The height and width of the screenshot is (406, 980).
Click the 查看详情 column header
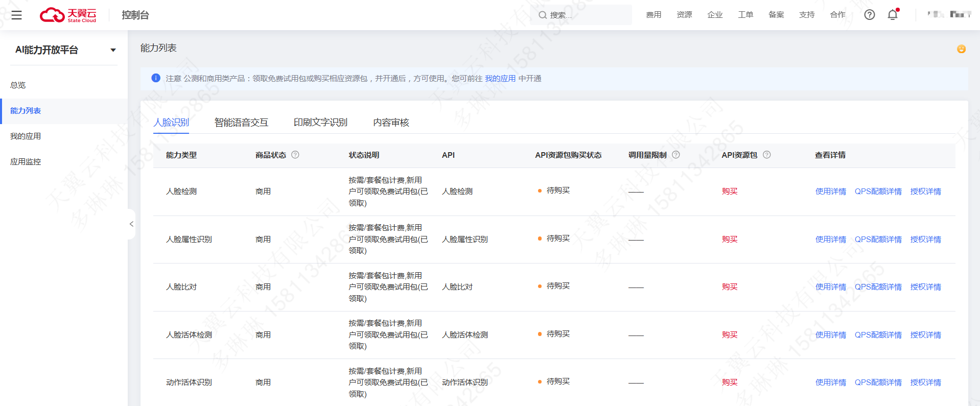(x=830, y=155)
